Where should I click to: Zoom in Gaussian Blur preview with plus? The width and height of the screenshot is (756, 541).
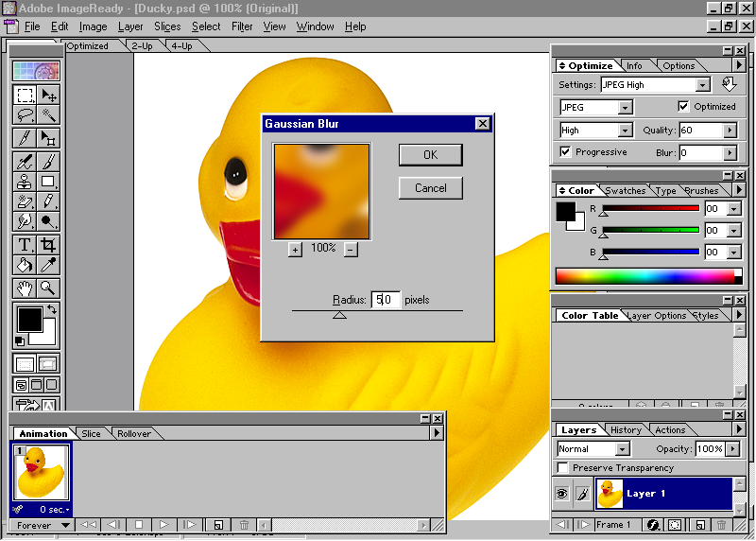click(x=295, y=250)
